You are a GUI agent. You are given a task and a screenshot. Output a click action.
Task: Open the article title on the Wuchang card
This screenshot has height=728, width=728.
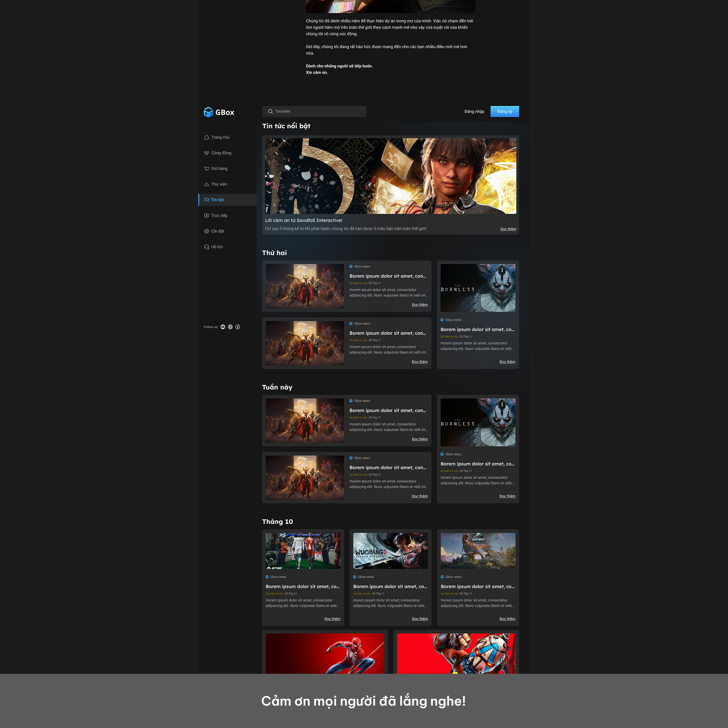tap(390, 587)
